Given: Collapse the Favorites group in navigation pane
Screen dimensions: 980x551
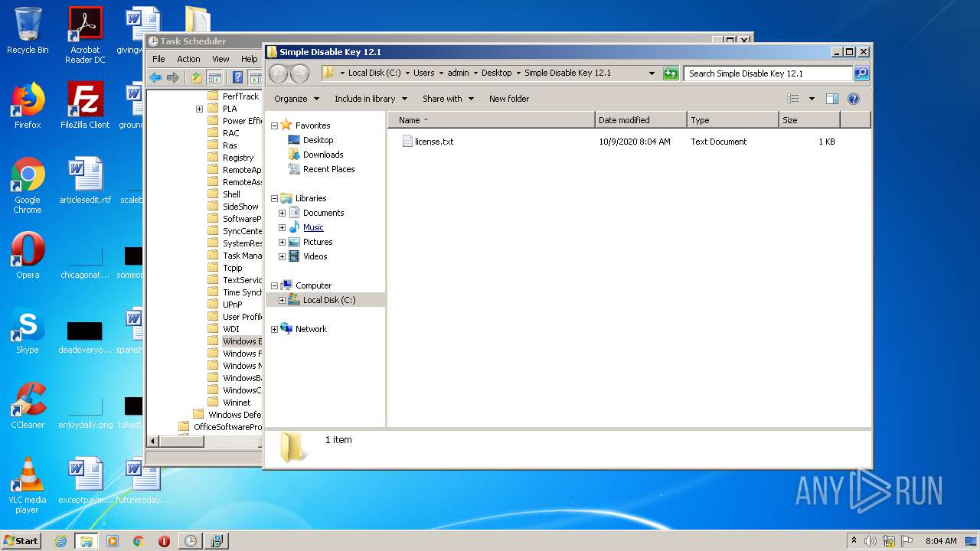Looking at the screenshot, I should pos(274,126).
